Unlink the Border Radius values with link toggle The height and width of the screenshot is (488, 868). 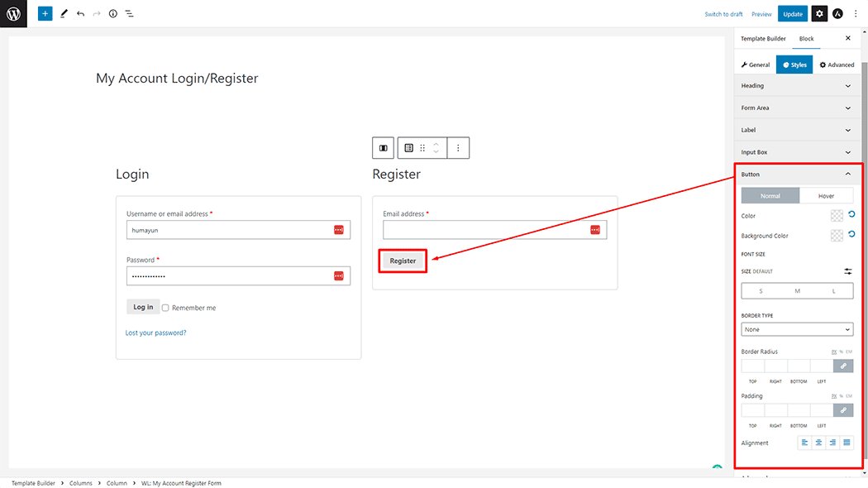[842, 366]
